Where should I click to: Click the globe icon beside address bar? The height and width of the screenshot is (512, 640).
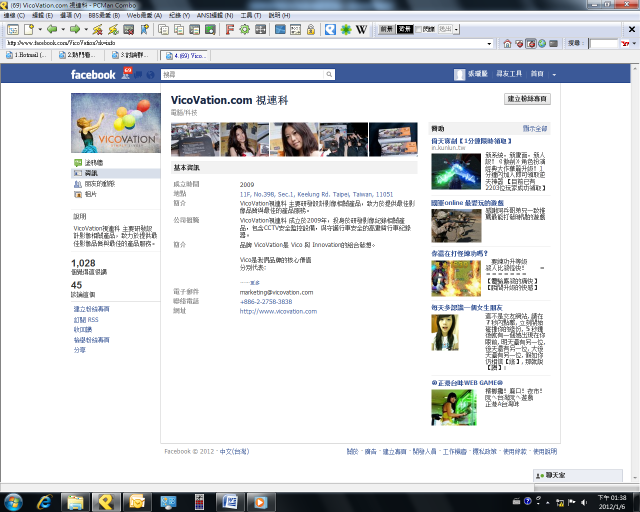coord(542,43)
